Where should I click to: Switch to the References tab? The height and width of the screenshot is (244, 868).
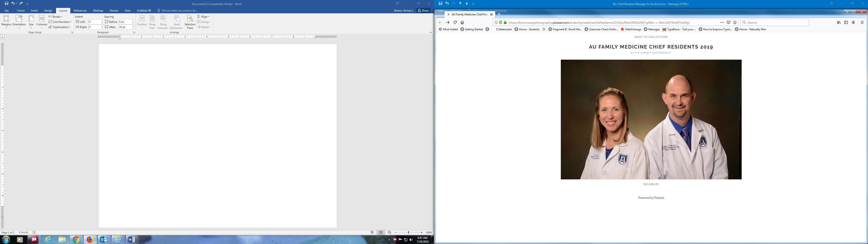[x=80, y=11]
